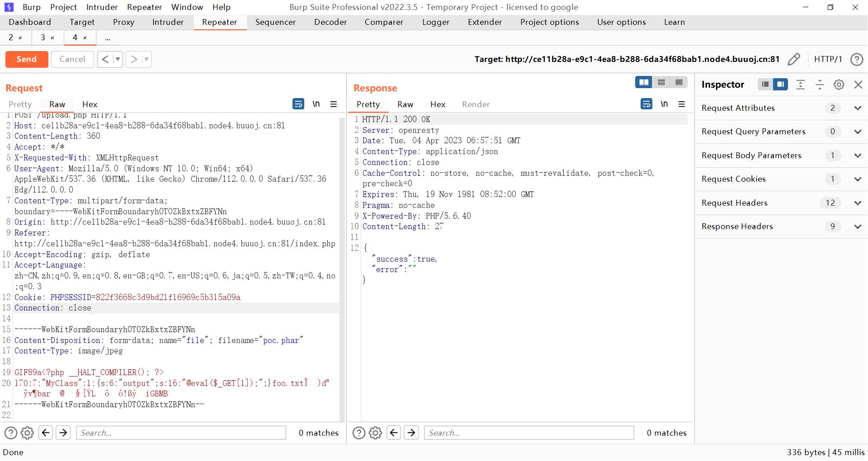Open the Learn tab
Screen dimensions: 868x461
pos(674,22)
